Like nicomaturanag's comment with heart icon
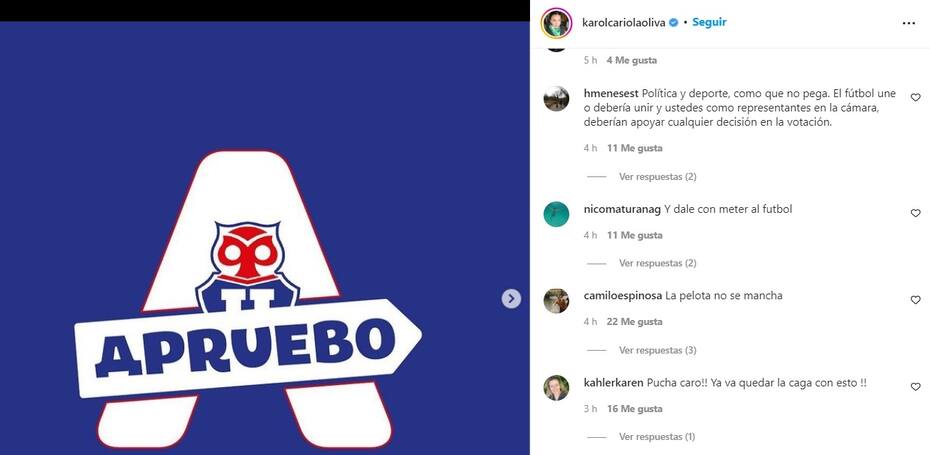The height and width of the screenshot is (455, 930). click(x=915, y=213)
